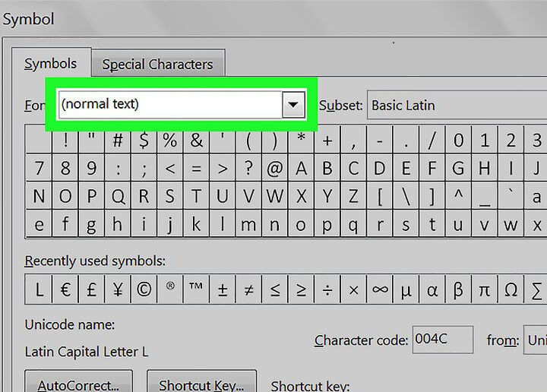
Task: Choose the infinity symbol in recent symbols
Action: (x=380, y=290)
